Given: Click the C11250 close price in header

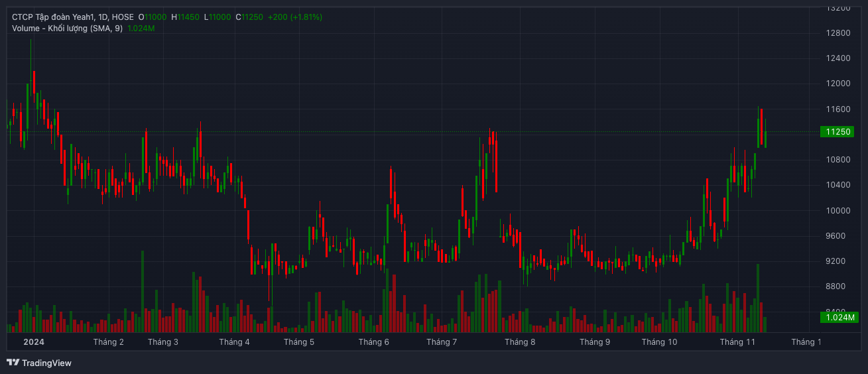Looking at the screenshot, I should pyautogui.click(x=249, y=17).
